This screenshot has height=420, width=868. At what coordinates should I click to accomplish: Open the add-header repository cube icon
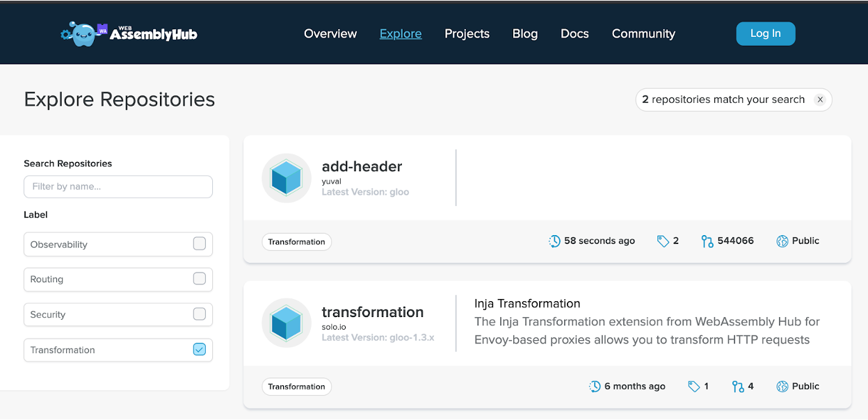(x=286, y=178)
